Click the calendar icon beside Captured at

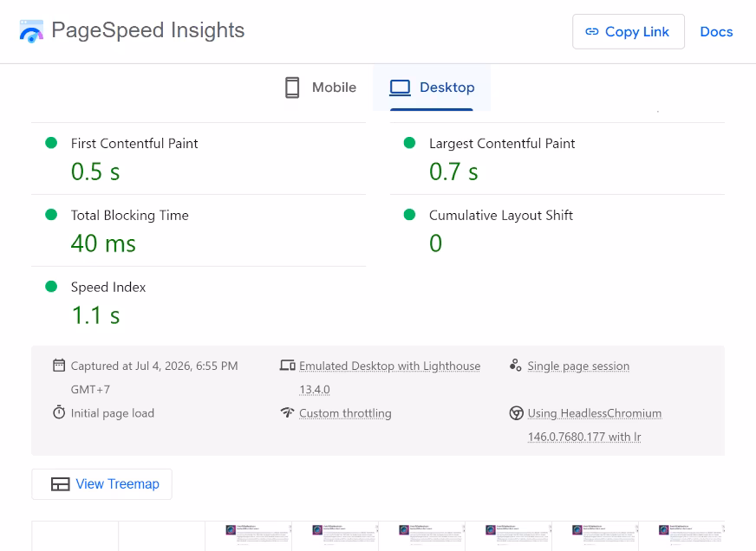coord(59,366)
